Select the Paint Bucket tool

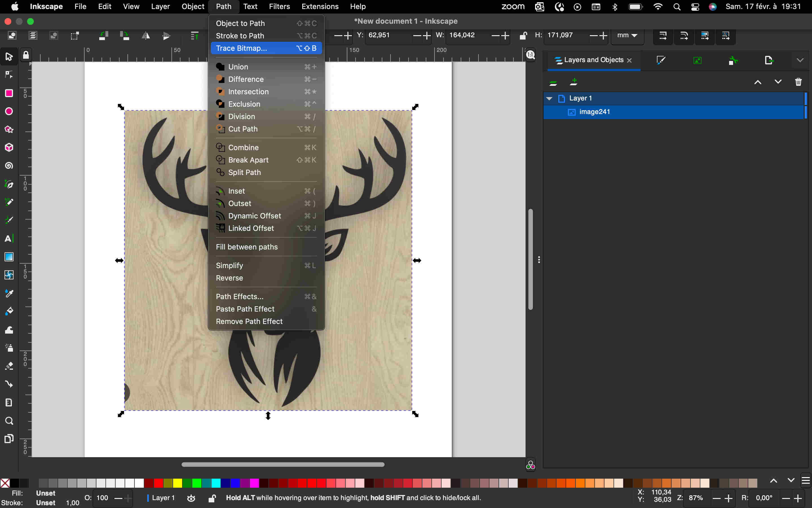9,312
